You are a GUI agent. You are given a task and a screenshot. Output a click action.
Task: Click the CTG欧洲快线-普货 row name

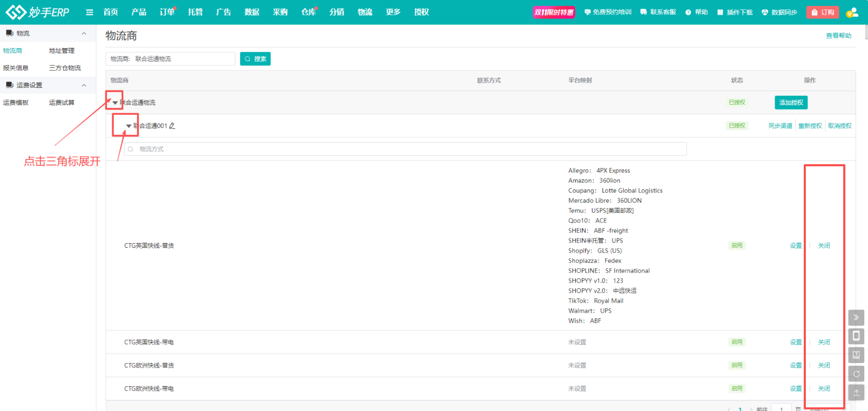click(149, 365)
